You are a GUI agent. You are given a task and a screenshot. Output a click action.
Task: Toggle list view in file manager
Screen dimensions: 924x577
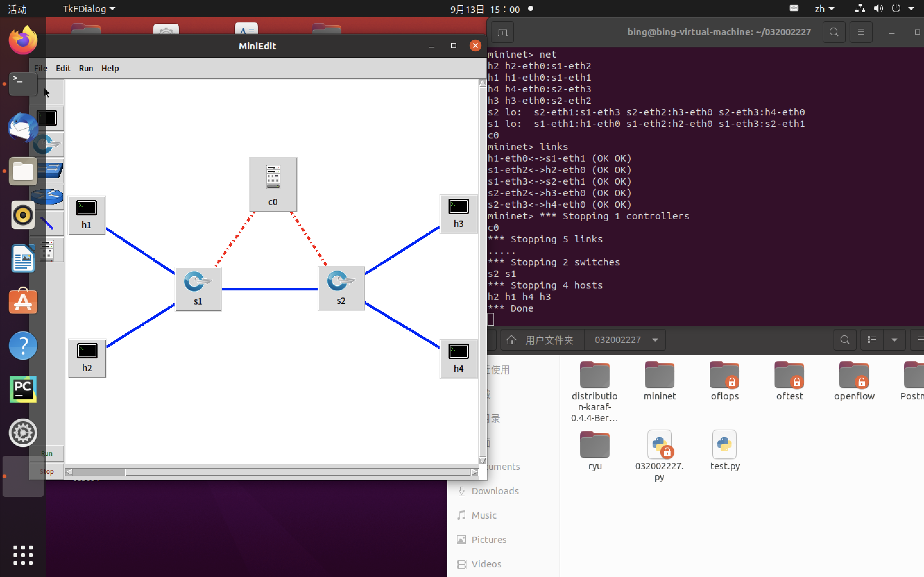coord(872,340)
